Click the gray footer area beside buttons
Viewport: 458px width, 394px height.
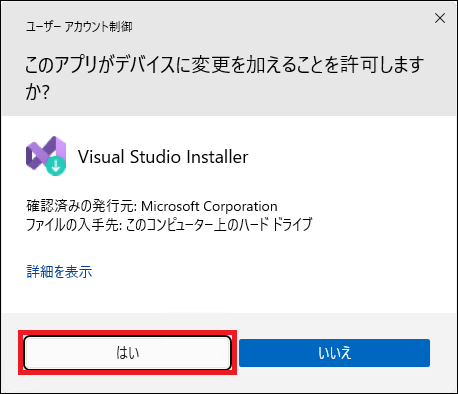443,353
